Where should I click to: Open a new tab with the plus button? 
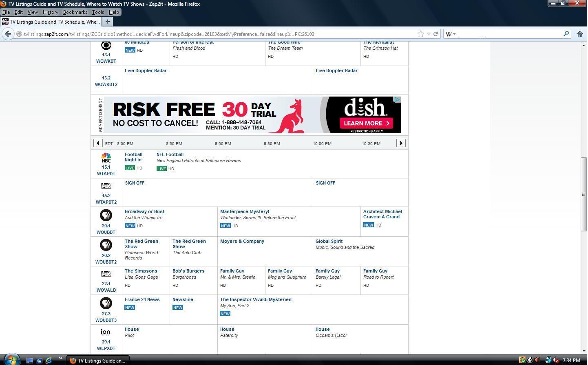[107, 22]
